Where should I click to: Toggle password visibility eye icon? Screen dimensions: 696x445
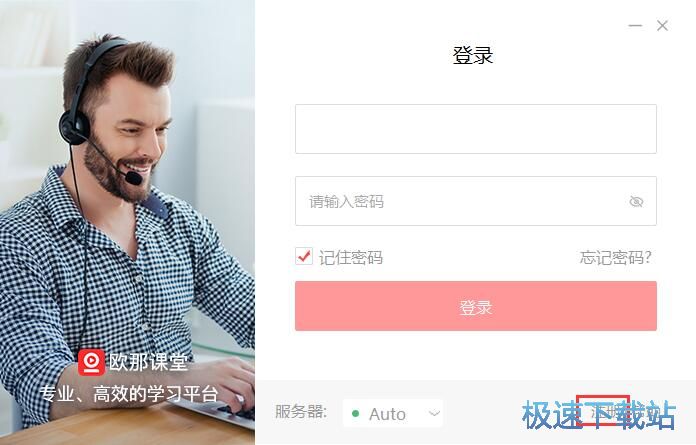coord(636,201)
